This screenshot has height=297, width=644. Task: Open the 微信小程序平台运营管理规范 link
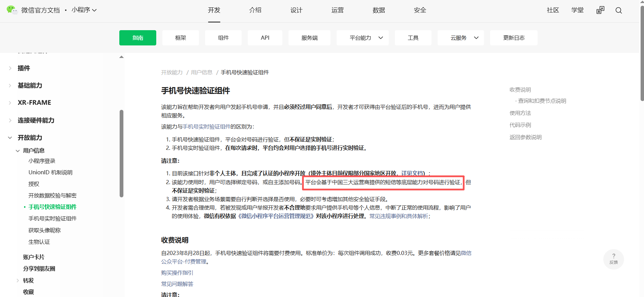click(276, 216)
